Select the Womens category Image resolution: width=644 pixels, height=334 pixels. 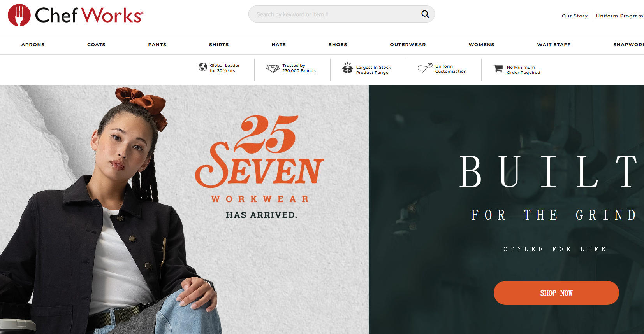tap(482, 45)
